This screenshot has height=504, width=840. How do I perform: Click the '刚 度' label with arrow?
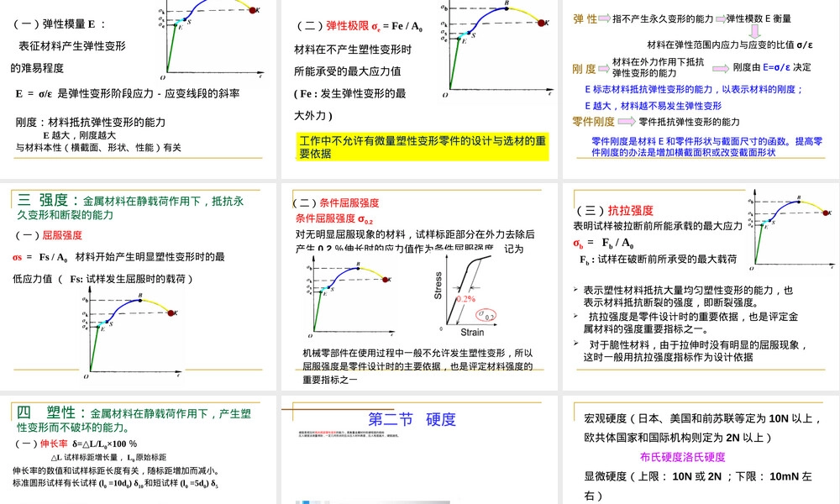(x=591, y=69)
